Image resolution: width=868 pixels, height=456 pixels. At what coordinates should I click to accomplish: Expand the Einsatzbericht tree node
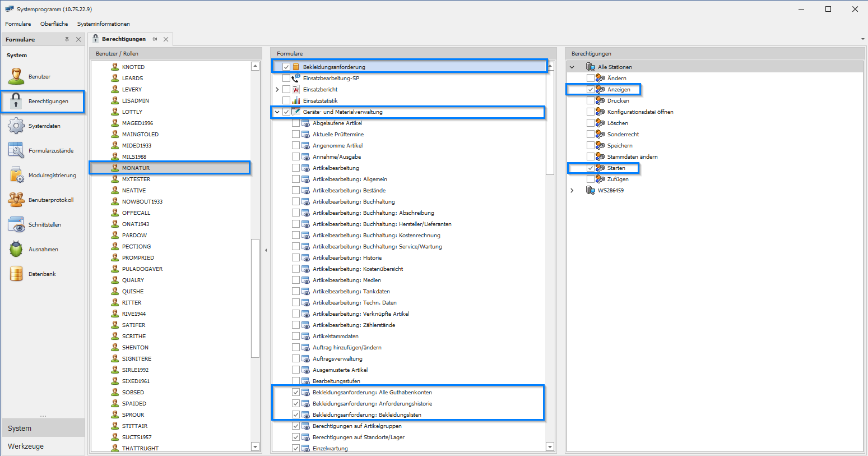(x=277, y=90)
